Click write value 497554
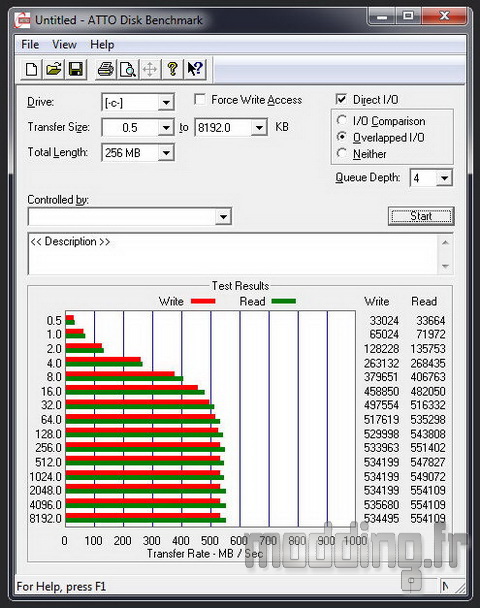The width and height of the screenshot is (480, 608). (x=381, y=405)
